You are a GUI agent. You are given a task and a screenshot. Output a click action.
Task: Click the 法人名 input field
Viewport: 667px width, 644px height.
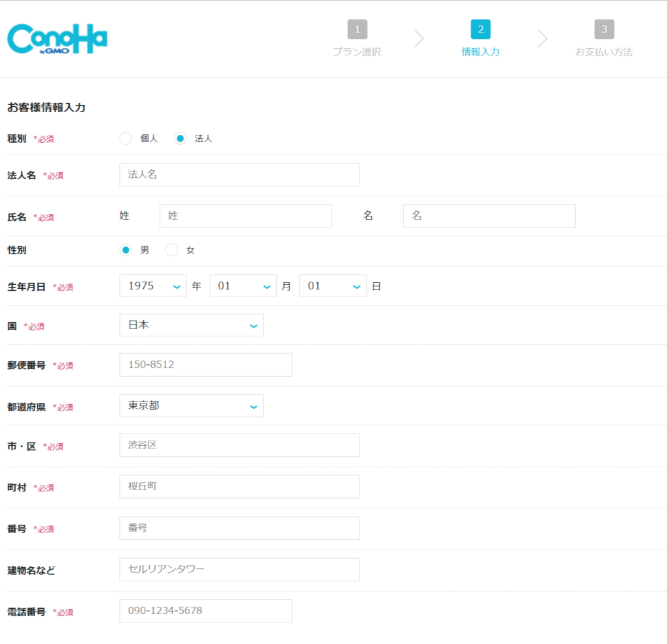point(239,174)
